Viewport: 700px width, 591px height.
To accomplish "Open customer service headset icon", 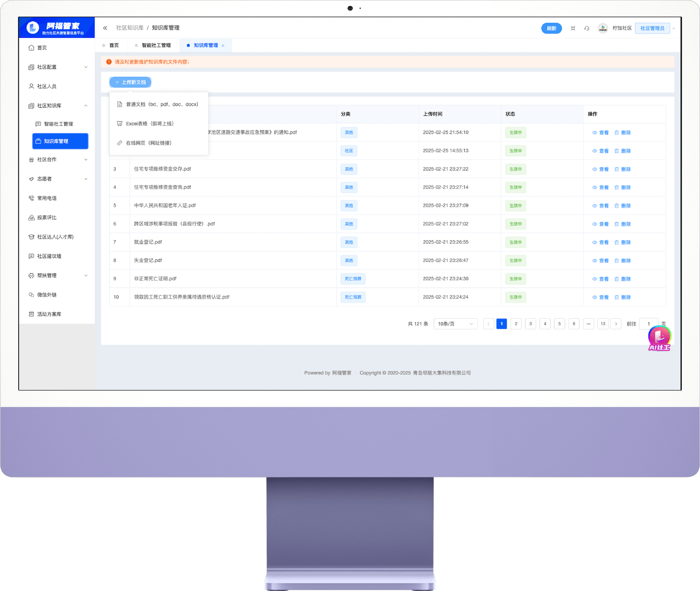I will [587, 28].
